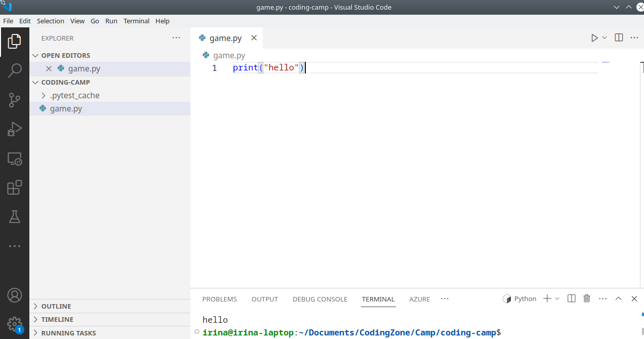The width and height of the screenshot is (644, 339).
Task: Open the Testing flask view
Action: click(x=15, y=217)
